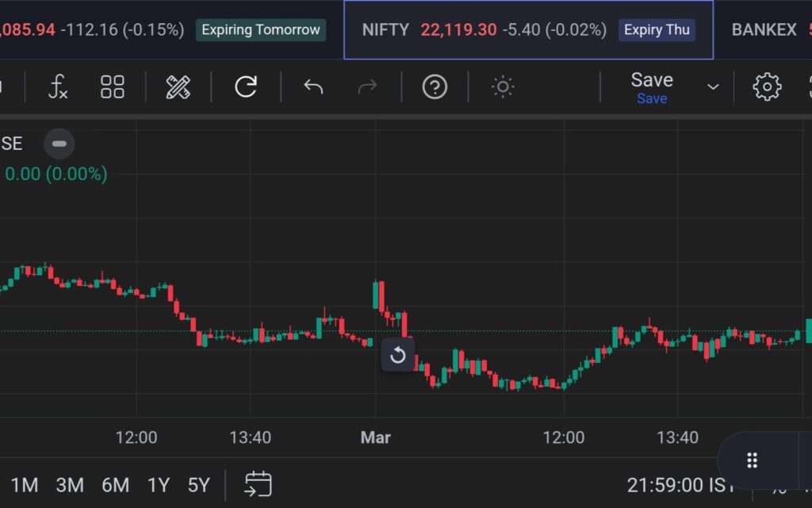Click the Save layout button
The image size is (812, 508).
pos(651,87)
